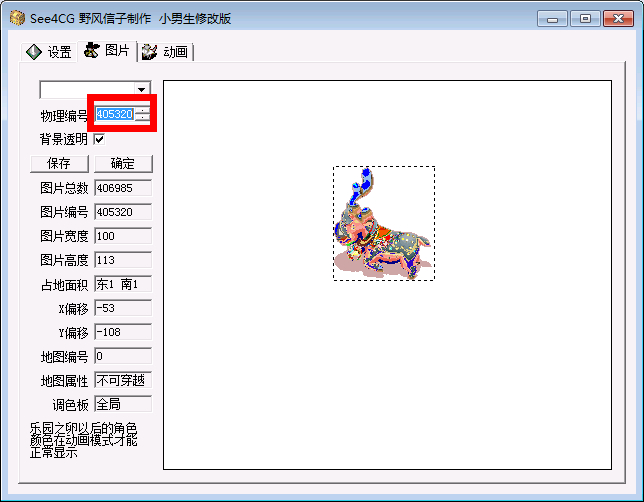Click the diamond icon on the 设置 tab
Image resolution: width=644 pixels, height=502 pixels.
tap(35, 52)
